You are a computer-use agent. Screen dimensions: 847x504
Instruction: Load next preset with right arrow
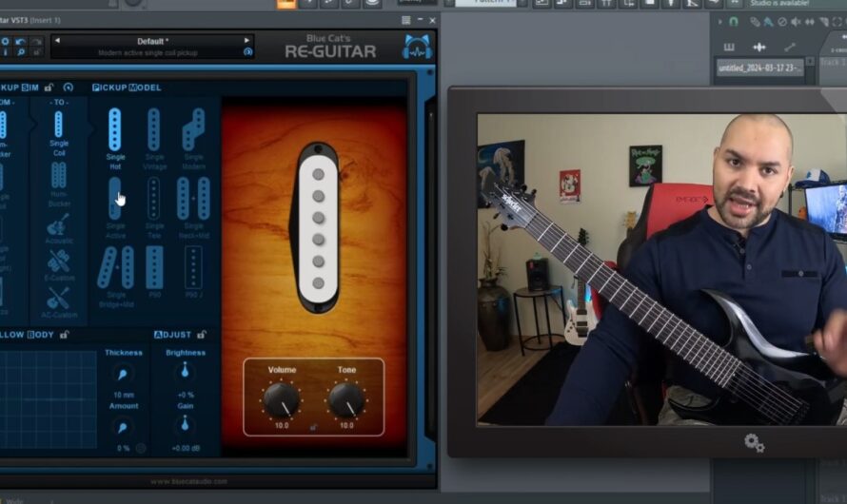pyautogui.click(x=246, y=41)
